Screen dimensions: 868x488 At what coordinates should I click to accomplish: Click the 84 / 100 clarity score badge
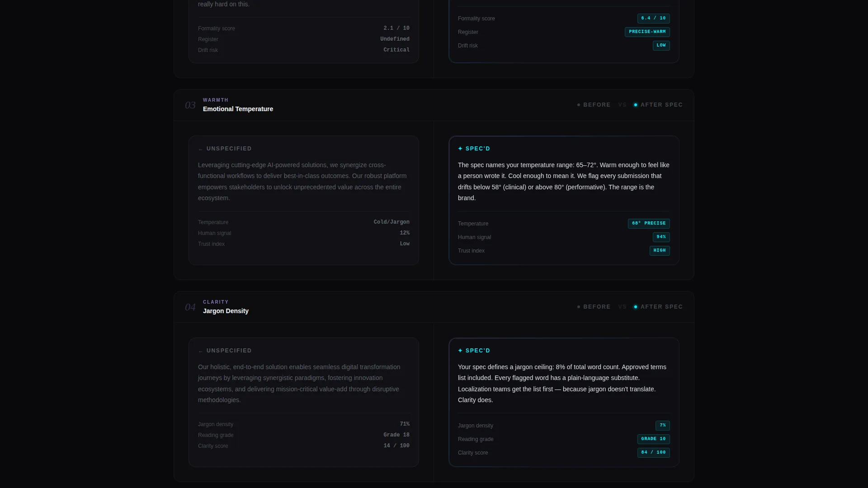[653, 453]
